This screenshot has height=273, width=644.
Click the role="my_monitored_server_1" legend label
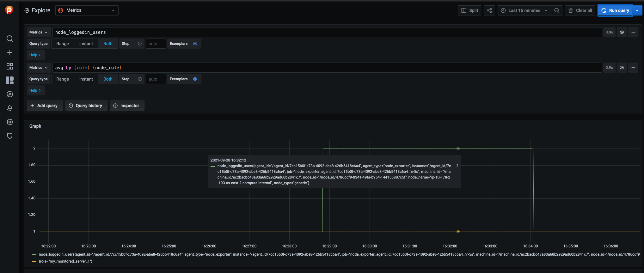[x=65, y=261]
